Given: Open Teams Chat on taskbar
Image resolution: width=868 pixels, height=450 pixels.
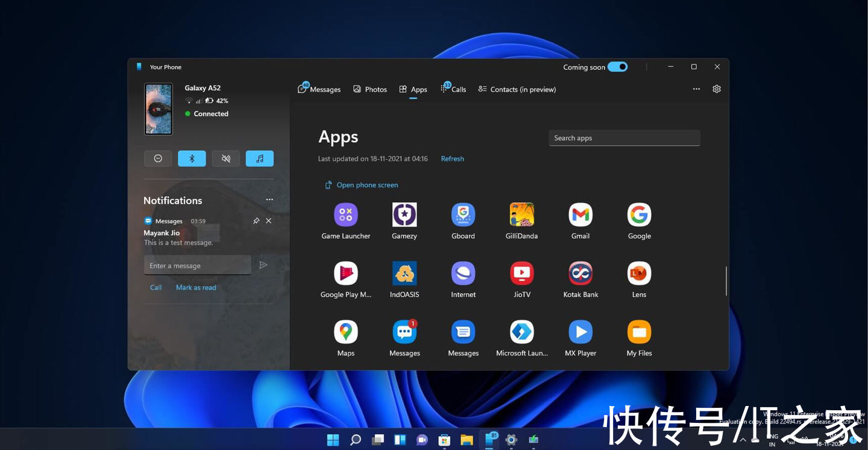Looking at the screenshot, I should point(422,439).
